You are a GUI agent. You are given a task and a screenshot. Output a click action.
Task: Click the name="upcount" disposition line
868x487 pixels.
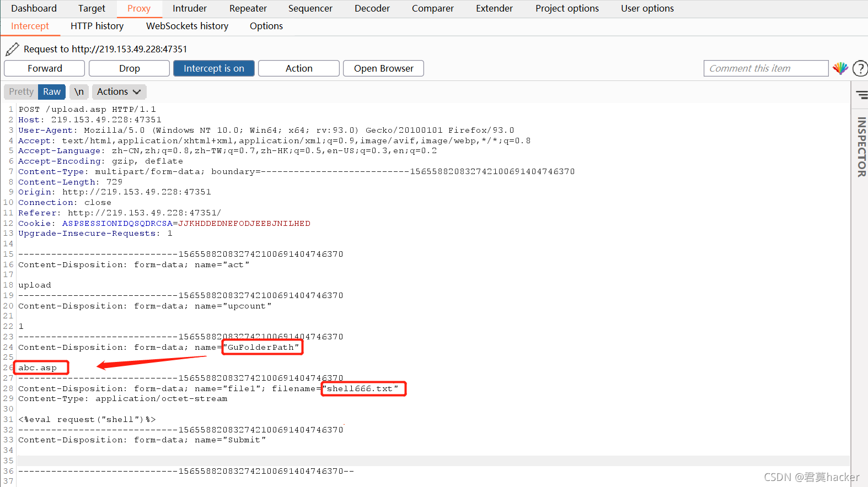coord(145,306)
